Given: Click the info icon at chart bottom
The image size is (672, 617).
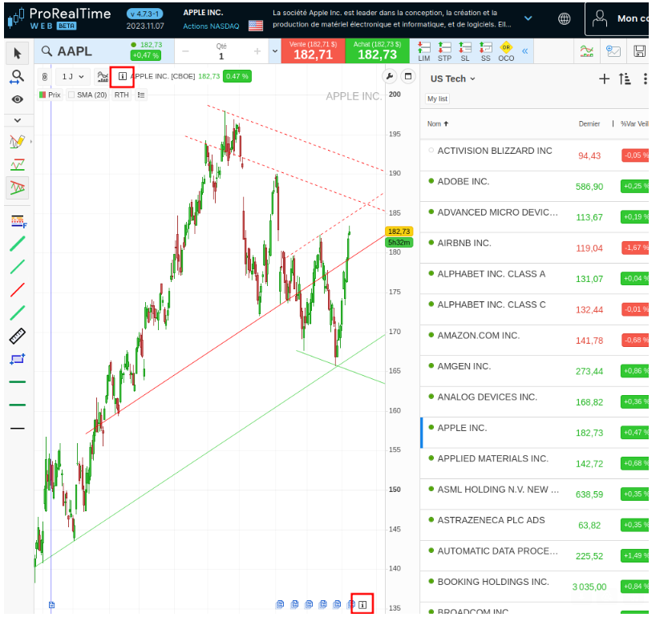Looking at the screenshot, I should pyautogui.click(x=362, y=605).
